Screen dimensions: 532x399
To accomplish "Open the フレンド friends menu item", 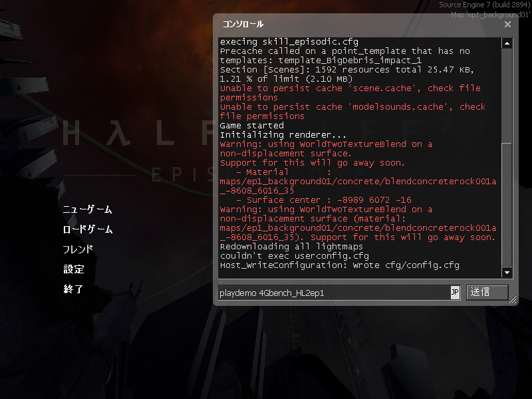I will 78,249.
